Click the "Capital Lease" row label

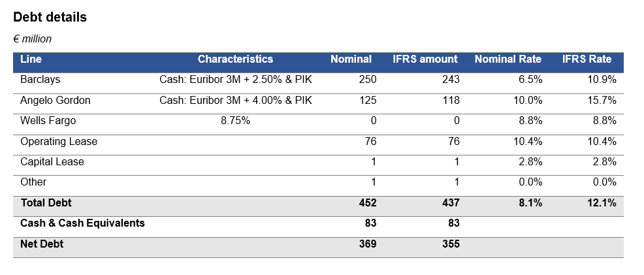(52, 162)
